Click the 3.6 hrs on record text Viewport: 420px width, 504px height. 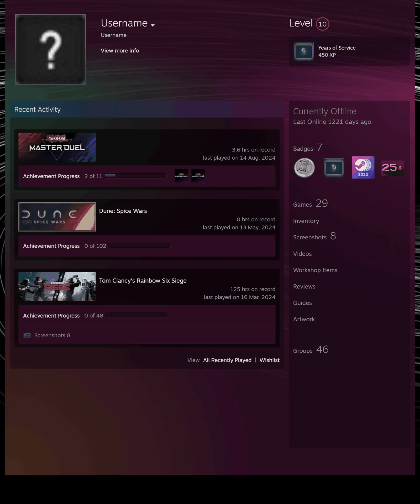tap(254, 150)
